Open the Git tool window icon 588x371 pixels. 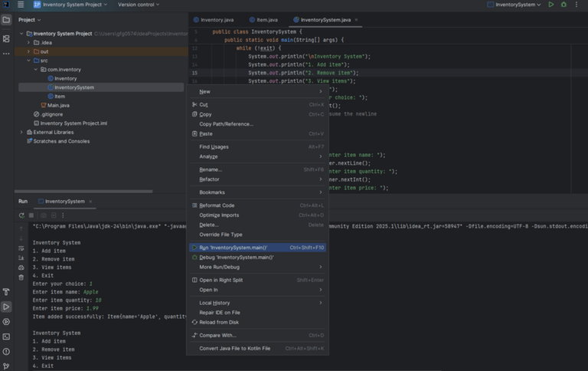6,366
